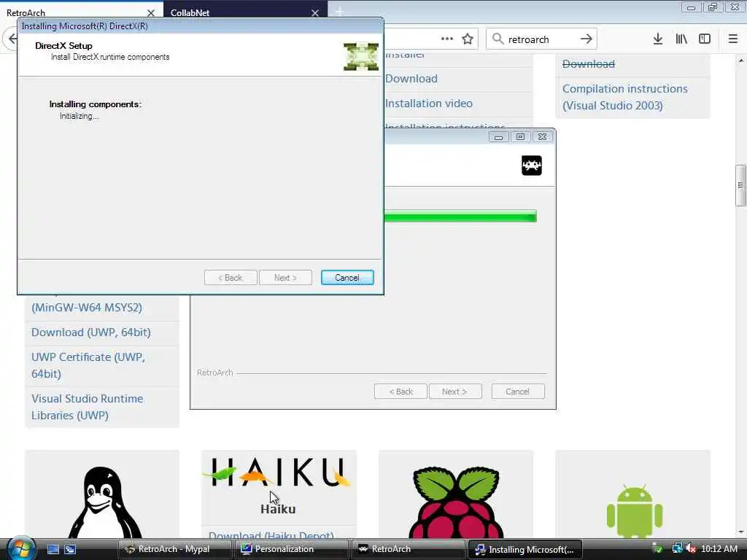Open the browser downloads panel
The image size is (747, 560).
[657, 39]
